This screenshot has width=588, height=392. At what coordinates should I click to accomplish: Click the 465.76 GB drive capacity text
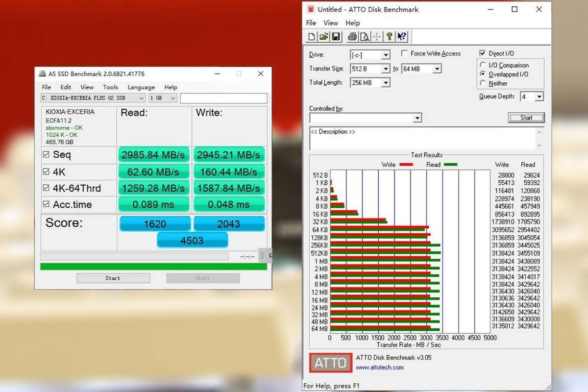click(59, 142)
